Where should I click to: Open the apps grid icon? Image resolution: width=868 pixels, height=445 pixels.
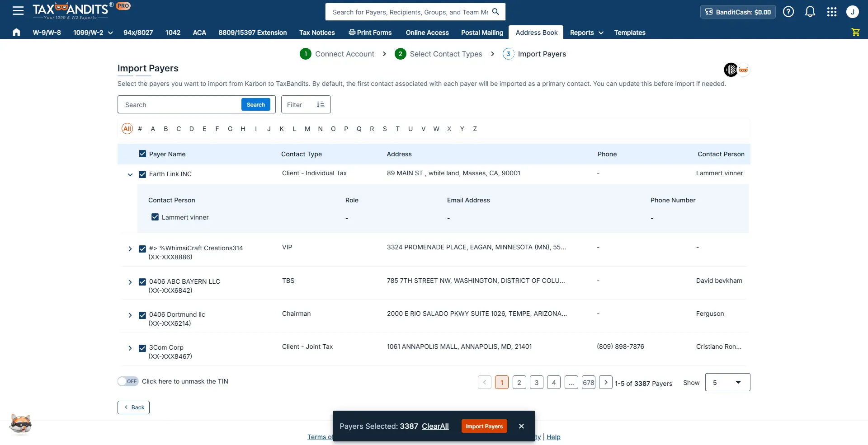tap(832, 12)
